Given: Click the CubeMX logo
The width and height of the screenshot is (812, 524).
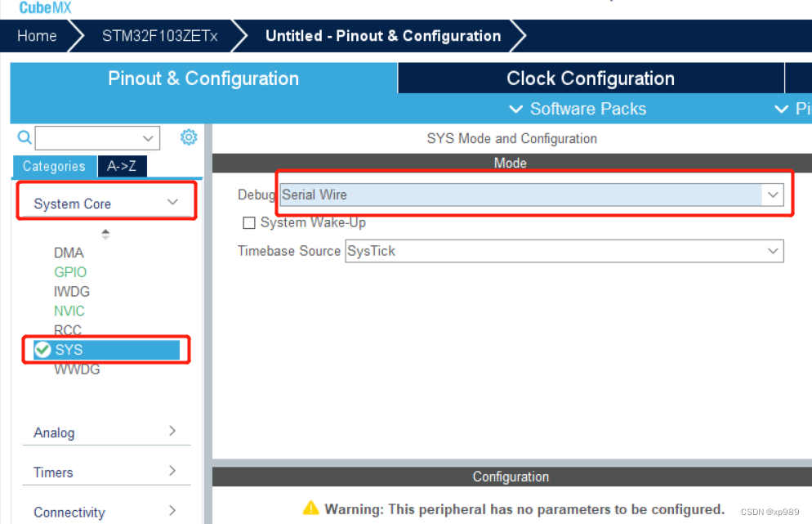Looking at the screenshot, I should click(x=45, y=7).
